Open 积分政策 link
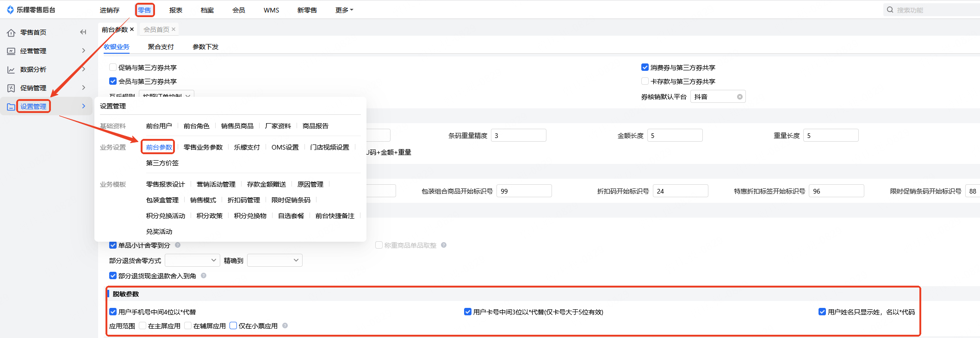980x338 pixels. pos(210,216)
